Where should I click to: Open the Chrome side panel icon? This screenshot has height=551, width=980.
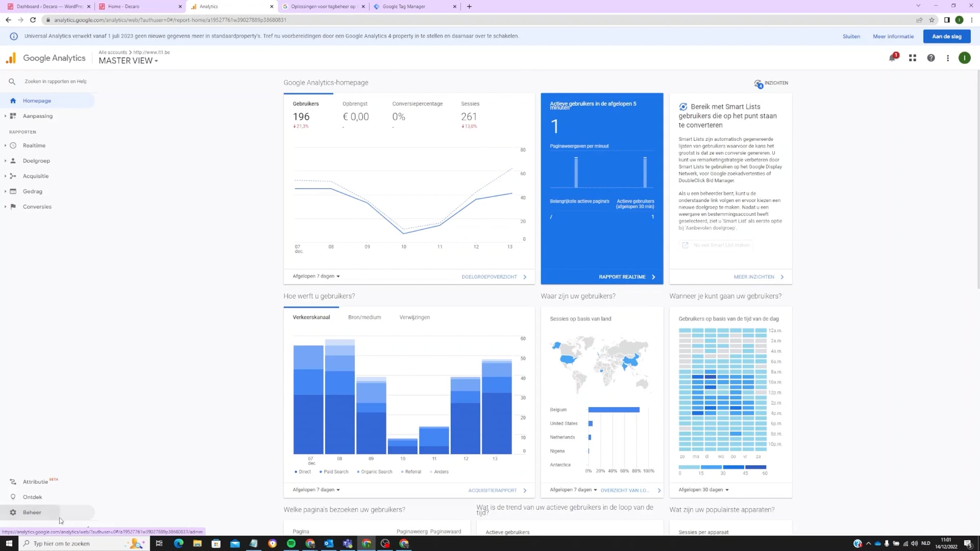coord(947,20)
